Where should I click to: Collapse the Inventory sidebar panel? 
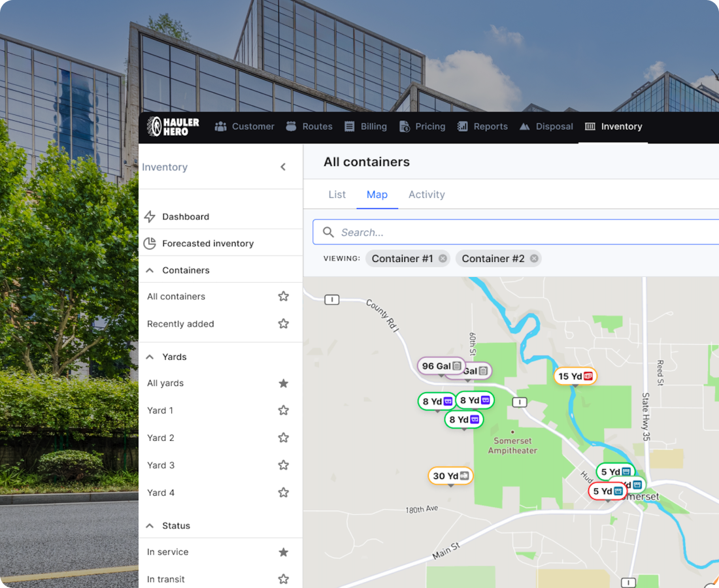[283, 167]
